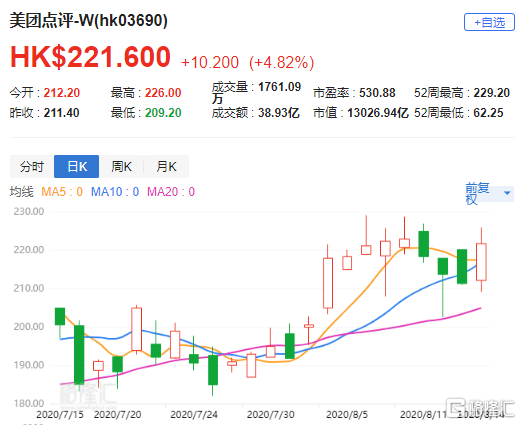Viewport: 521px width, 425px height.
Task: Click the 2020/7/30 date axis label
Action: point(271,415)
